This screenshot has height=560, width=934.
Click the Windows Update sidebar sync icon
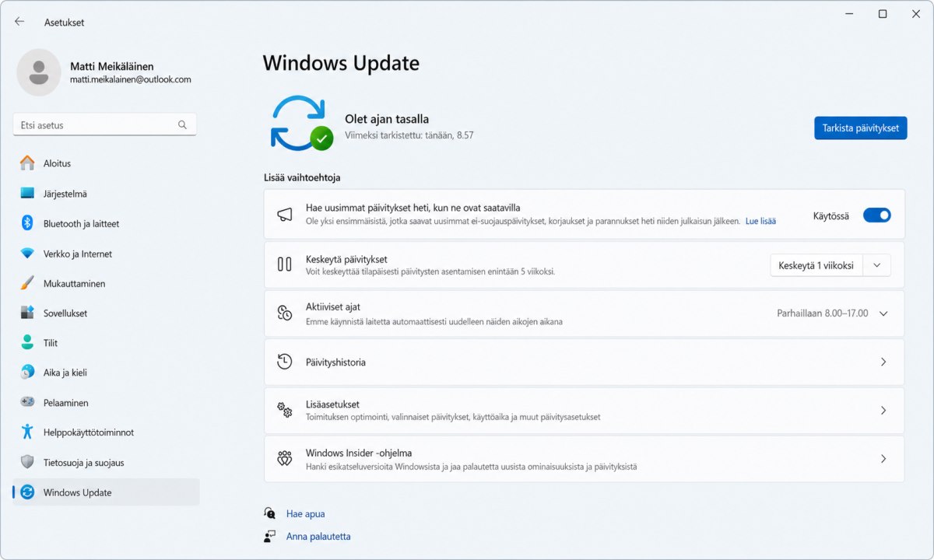click(27, 492)
